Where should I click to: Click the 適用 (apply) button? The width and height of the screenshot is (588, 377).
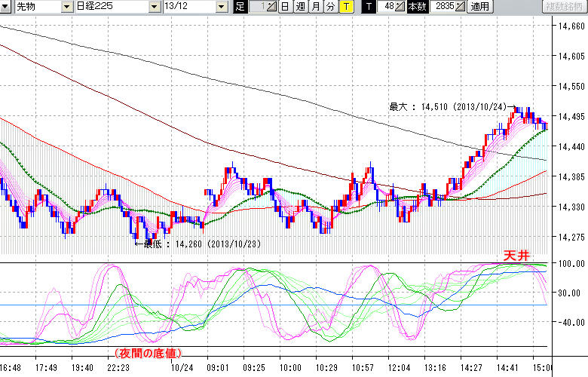click(x=479, y=7)
